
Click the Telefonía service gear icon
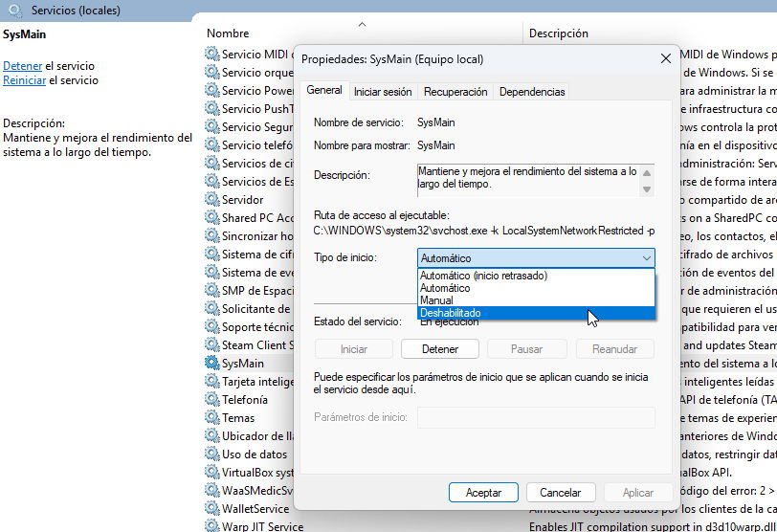click(x=211, y=400)
